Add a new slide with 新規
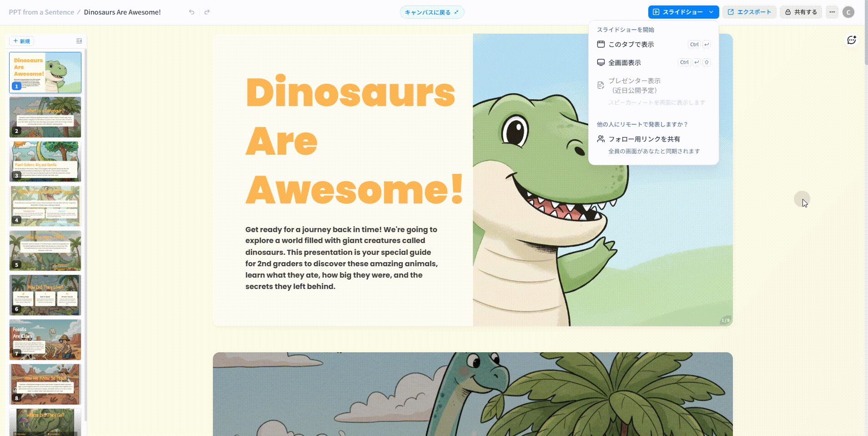The image size is (868, 436). [x=21, y=41]
